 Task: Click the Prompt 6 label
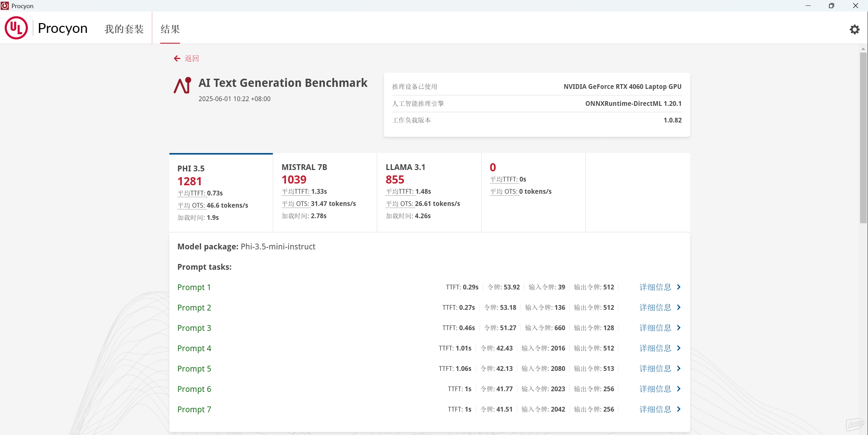pos(194,389)
